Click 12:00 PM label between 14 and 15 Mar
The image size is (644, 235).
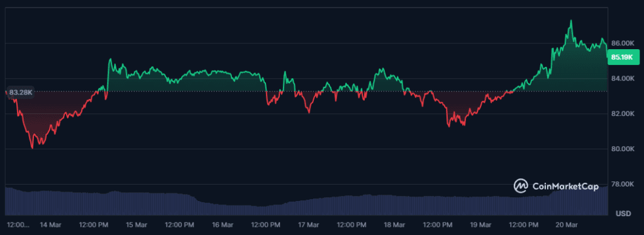(93, 225)
